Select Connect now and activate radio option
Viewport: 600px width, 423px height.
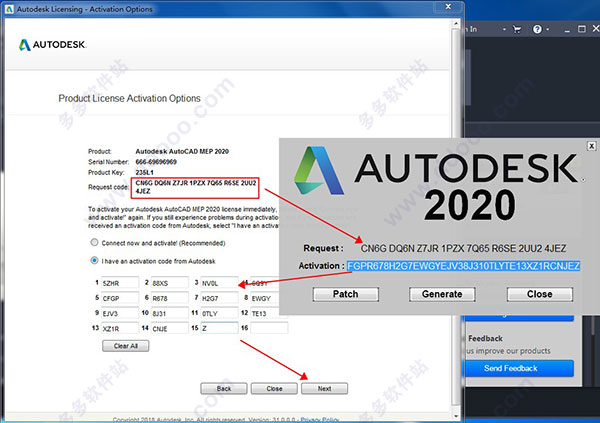(x=94, y=242)
